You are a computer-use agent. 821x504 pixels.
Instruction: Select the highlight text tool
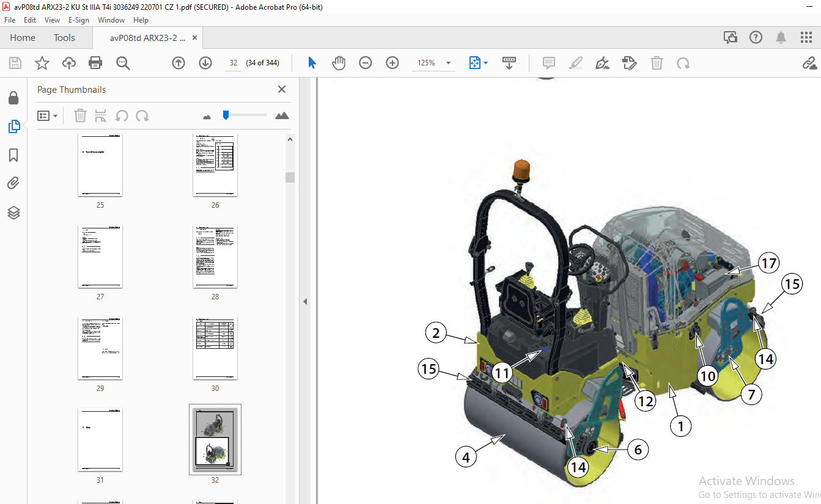[576, 63]
